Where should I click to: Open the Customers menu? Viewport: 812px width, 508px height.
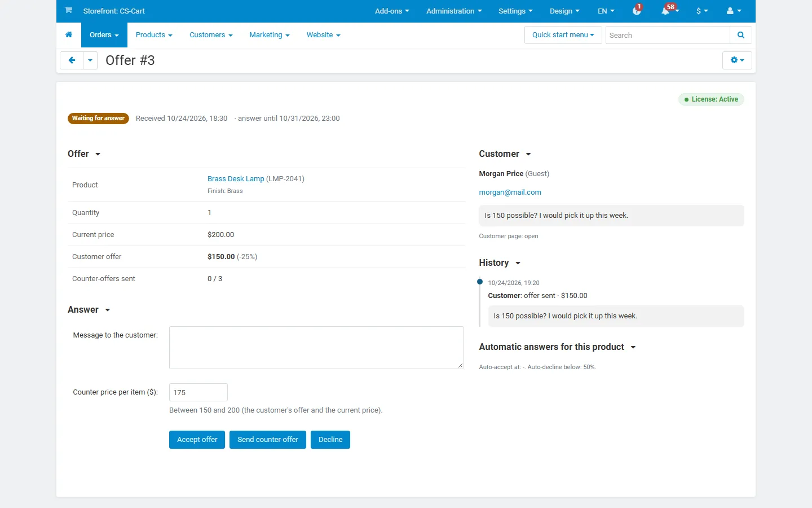[x=211, y=35]
